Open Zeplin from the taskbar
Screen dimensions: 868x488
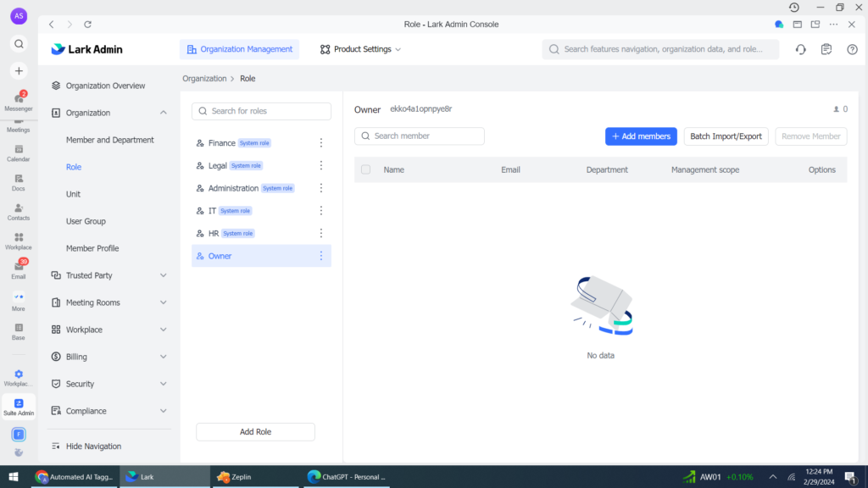coord(254,477)
